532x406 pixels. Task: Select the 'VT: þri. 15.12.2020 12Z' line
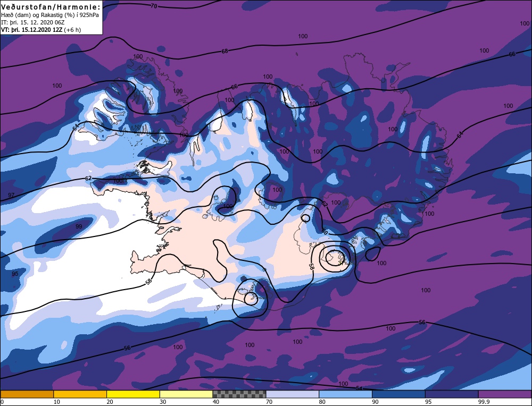coord(41,30)
